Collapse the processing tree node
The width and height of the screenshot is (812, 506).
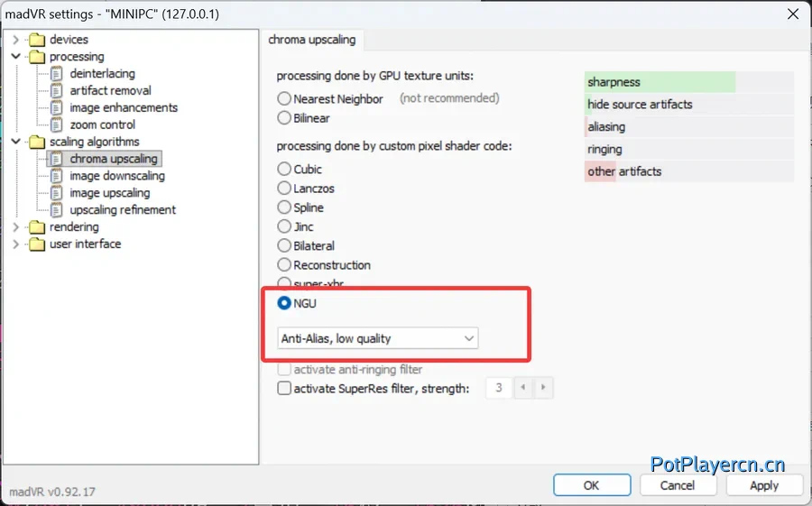(x=16, y=57)
